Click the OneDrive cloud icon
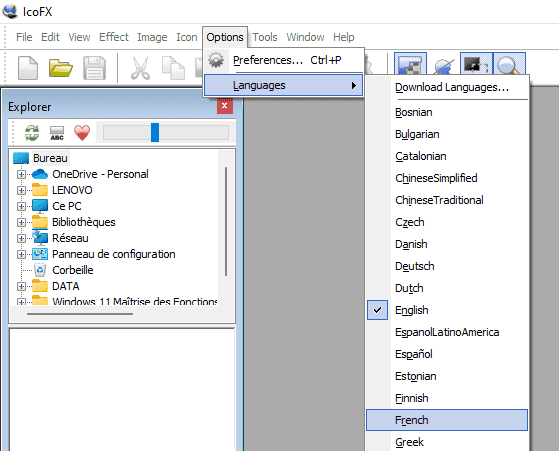Image resolution: width=559 pixels, height=451 pixels. (40, 174)
